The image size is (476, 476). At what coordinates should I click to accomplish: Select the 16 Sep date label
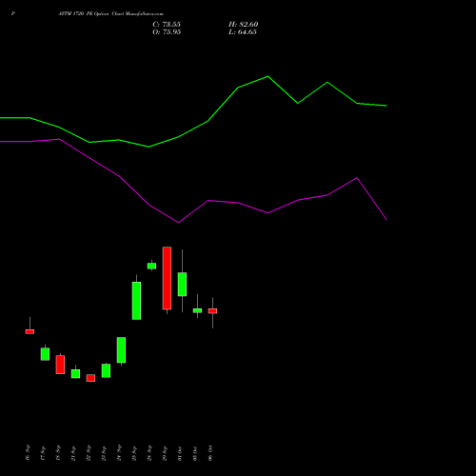[28, 452]
